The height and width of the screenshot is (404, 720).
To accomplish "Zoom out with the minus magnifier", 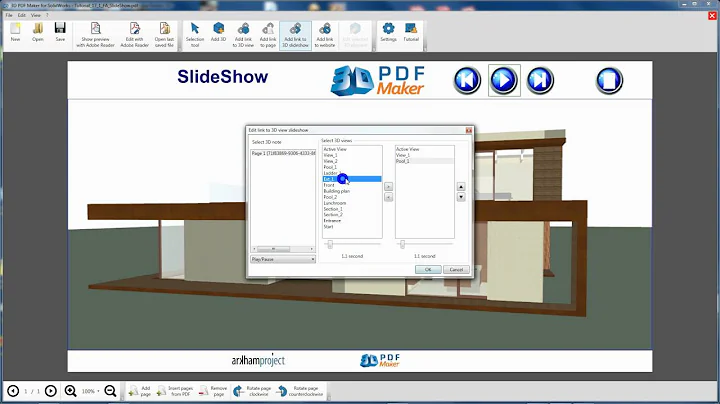I will [110, 391].
